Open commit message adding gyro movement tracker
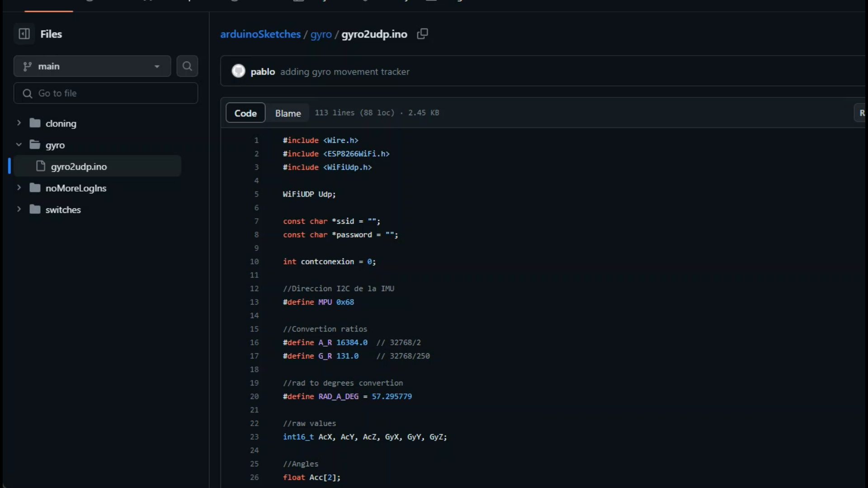The image size is (868, 488). click(x=344, y=72)
